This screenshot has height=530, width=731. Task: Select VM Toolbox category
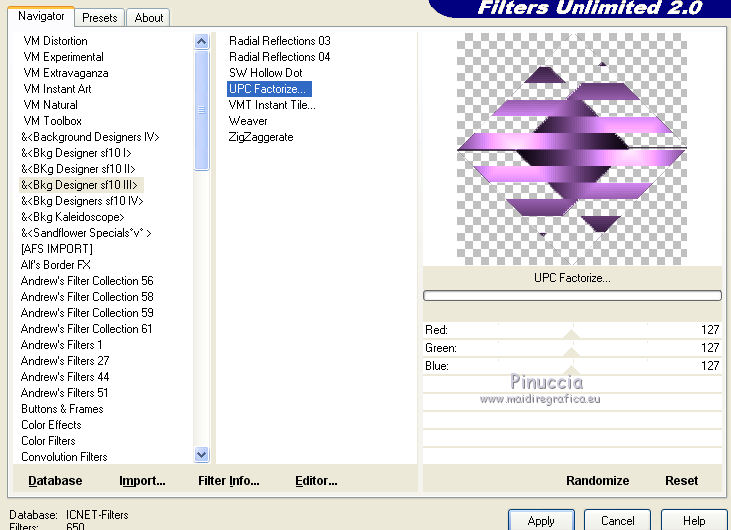point(52,121)
